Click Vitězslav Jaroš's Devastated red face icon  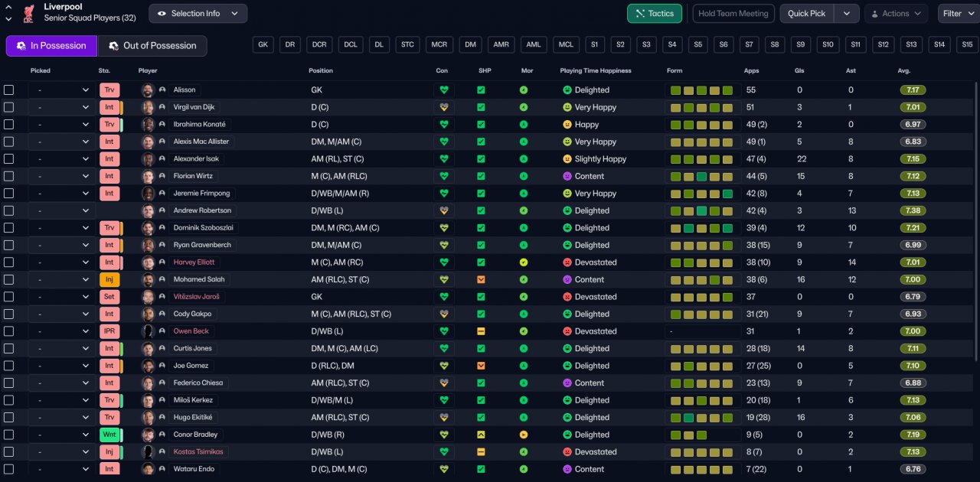coord(567,297)
